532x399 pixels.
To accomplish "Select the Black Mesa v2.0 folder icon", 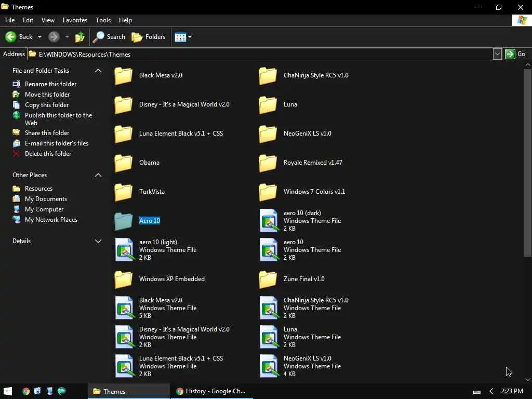I will pos(123,76).
